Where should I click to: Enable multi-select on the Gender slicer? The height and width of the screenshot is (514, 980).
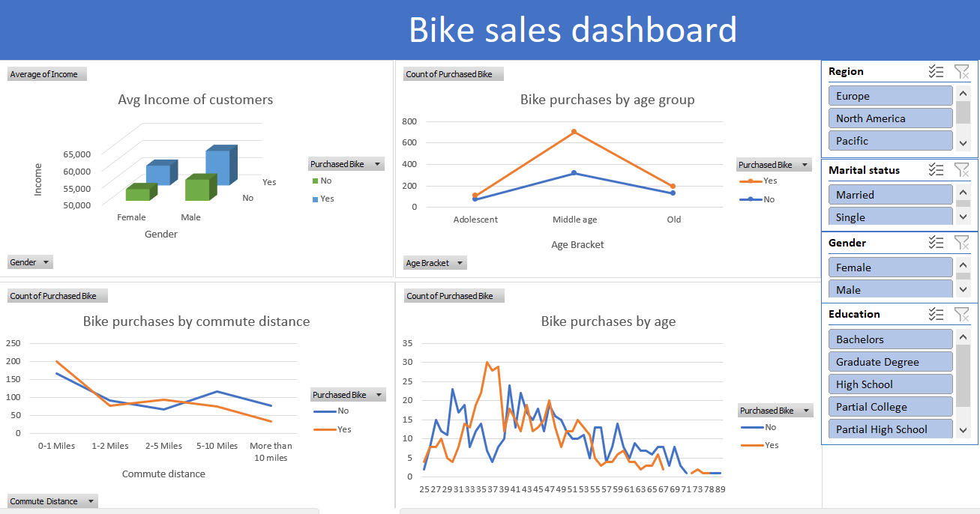click(936, 242)
